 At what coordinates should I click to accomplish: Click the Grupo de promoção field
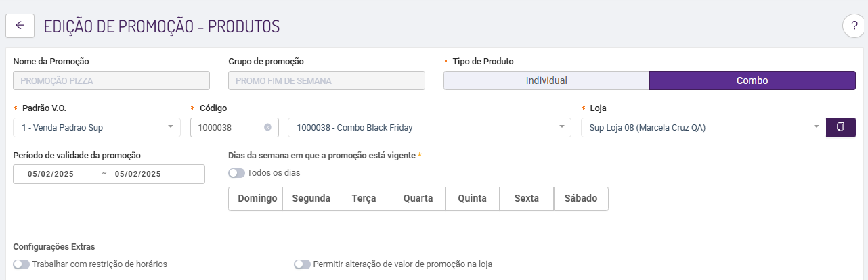point(326,80)
